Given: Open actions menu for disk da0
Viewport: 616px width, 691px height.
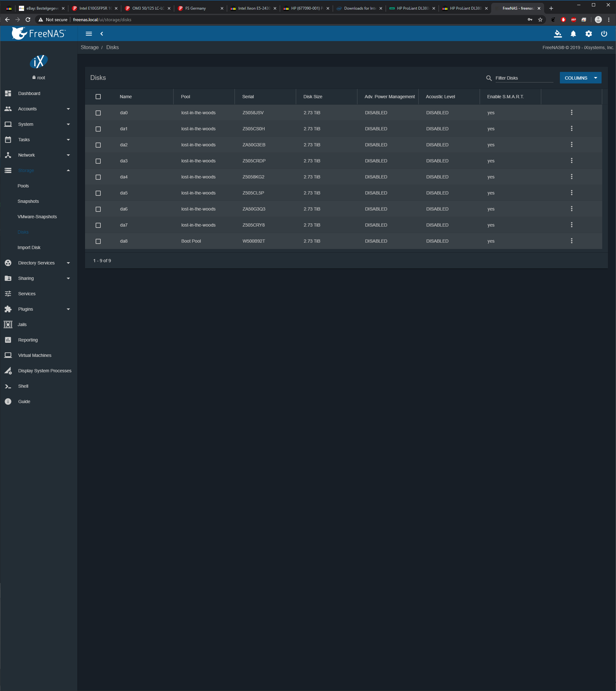Looking at the screenshot, I should 572,112.
